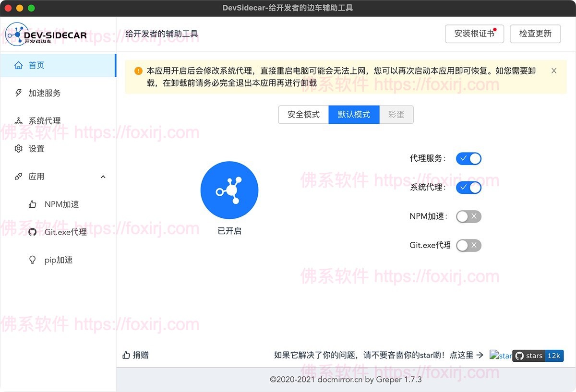The image size is (576, 392).
Task: Click the big blue power button labeled 已开启
Action: coord(229,190)
